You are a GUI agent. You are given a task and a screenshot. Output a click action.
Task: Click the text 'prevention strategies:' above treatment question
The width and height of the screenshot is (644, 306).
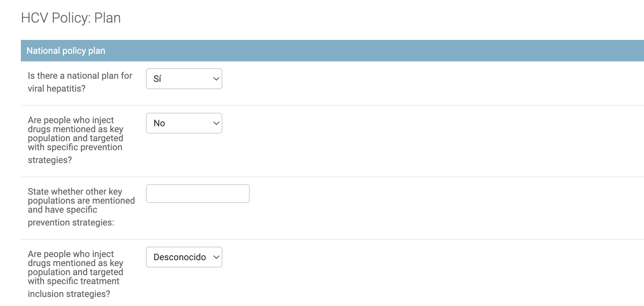tap(71, 222)
